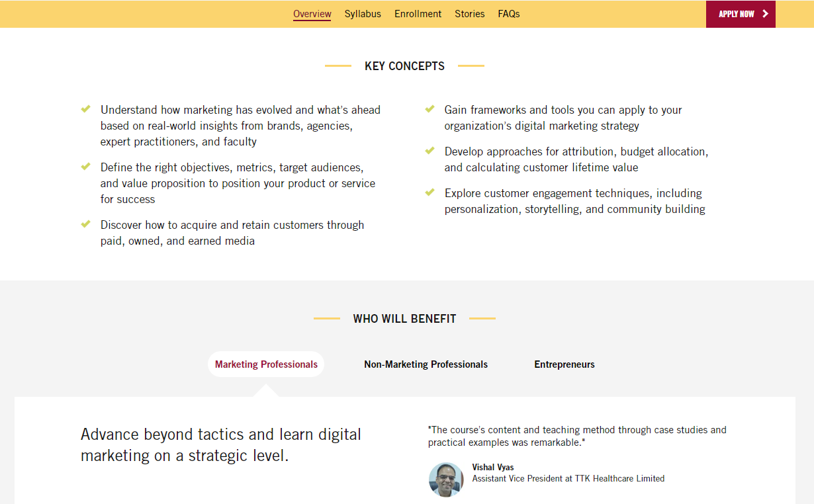
Task: Navigate to the Enrollment section
Action: pos(418,13)
